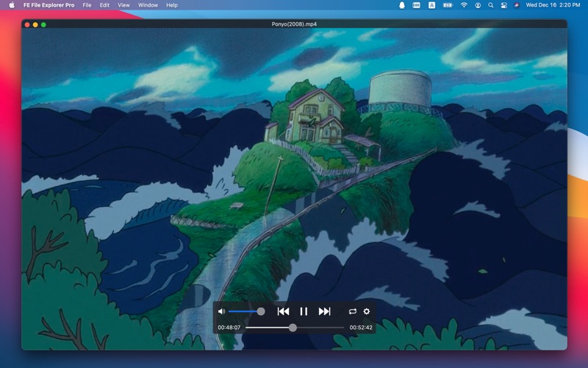
Task: Open the Edit menu
Action: (105, 5)
